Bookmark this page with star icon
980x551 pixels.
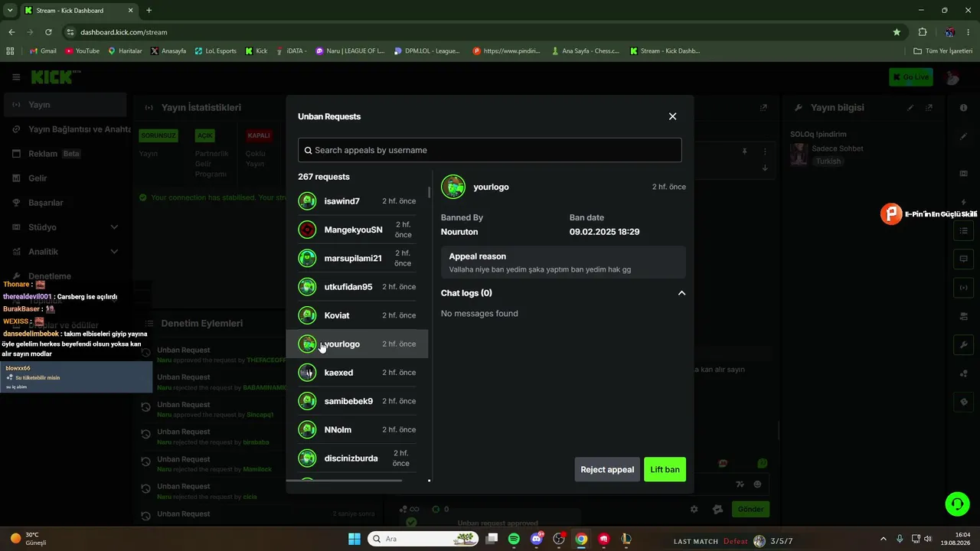(897, 32)
